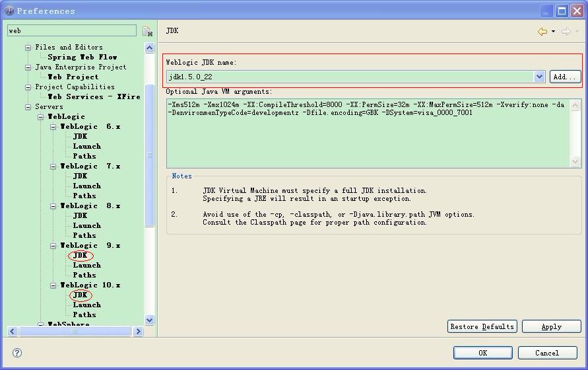Open the help question mark icon
This screenshot has width=588, height=370.
(17, 353)
